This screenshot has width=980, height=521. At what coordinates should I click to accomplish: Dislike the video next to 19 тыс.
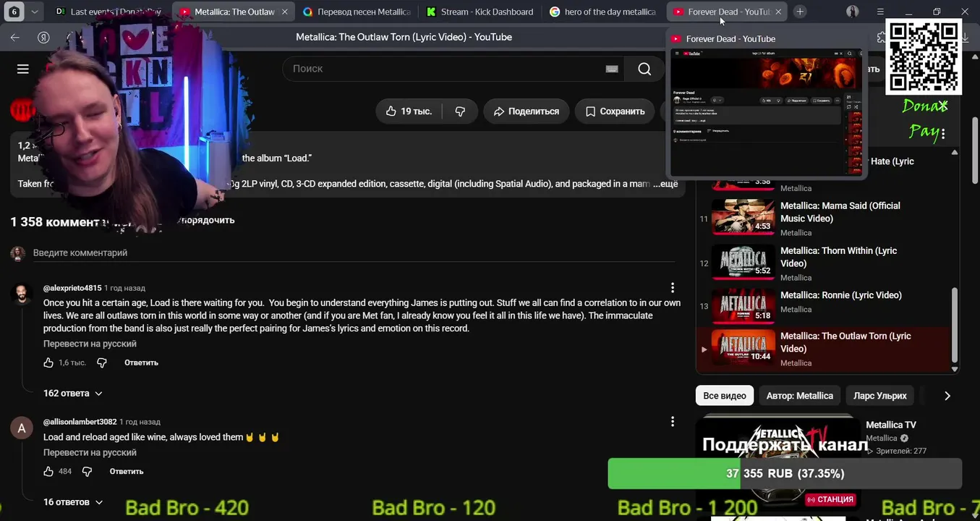click(x=460, y=111)
